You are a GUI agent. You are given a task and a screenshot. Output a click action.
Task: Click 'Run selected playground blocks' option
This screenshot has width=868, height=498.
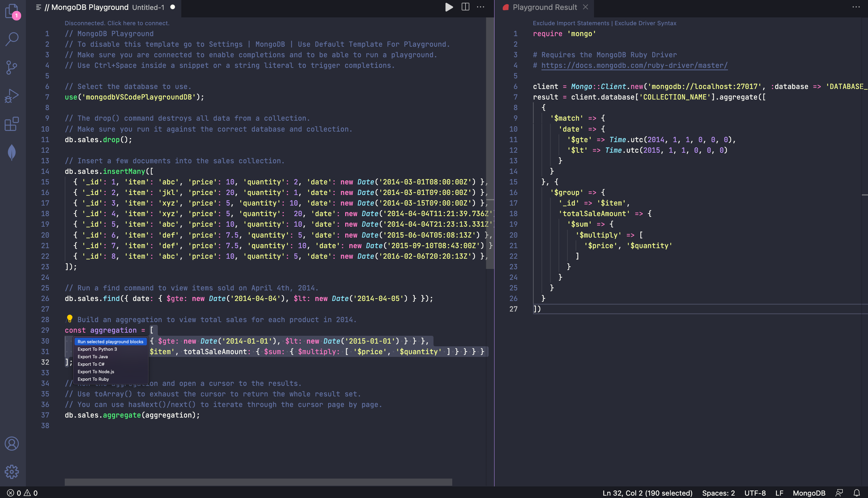(110, 341)
